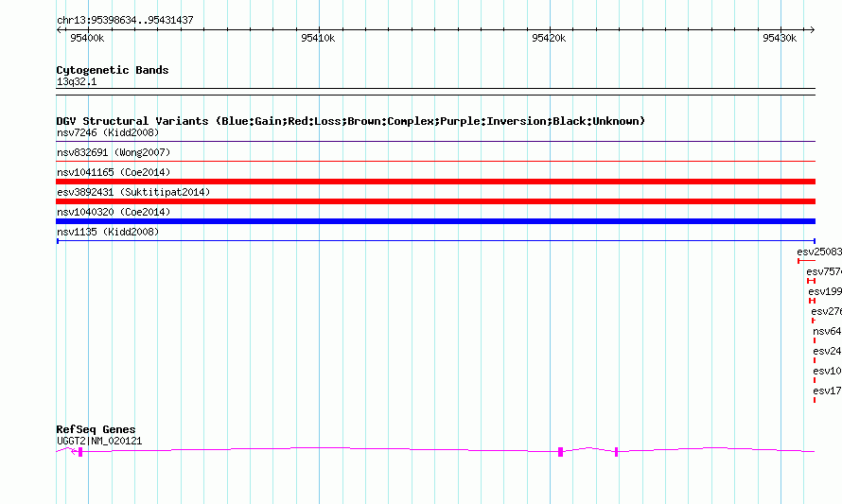This screenshot has height=504, width=842.
Task: Select the thin blue nsv1135 gain line
Action: pos(435,241)
